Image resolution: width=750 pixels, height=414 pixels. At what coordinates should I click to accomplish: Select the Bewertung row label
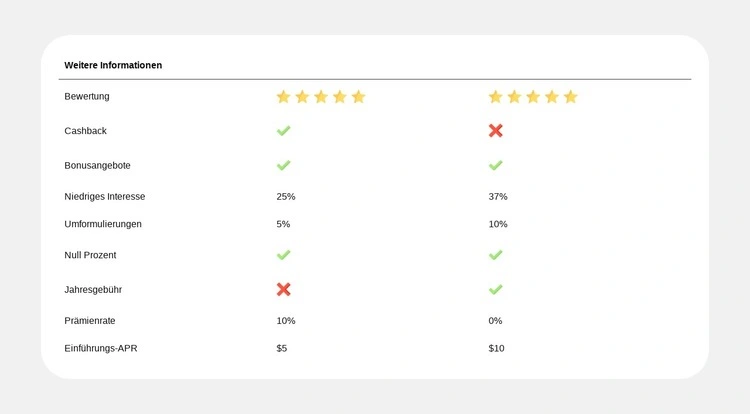(x=87, y=97)
